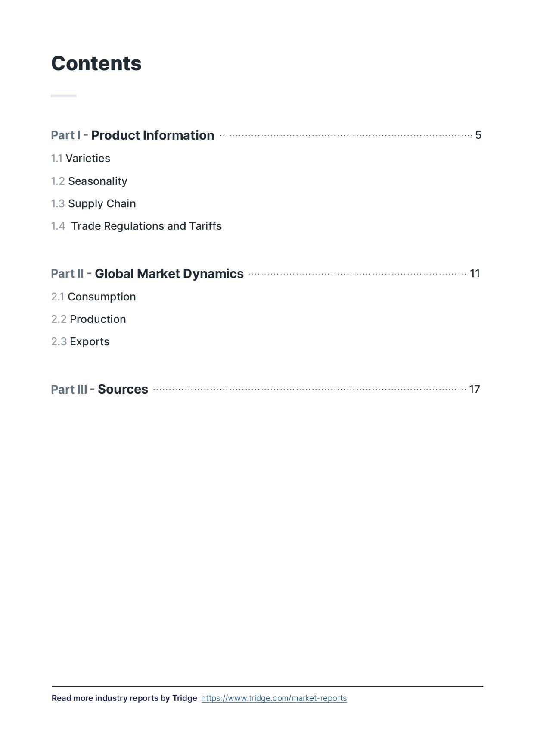Select the 1.2 Seasonality entry

tap(89, 181)
